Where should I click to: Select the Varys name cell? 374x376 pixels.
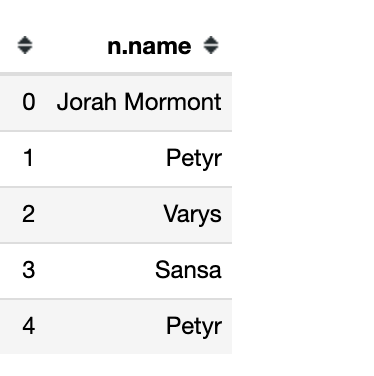(x=192, y=215)
